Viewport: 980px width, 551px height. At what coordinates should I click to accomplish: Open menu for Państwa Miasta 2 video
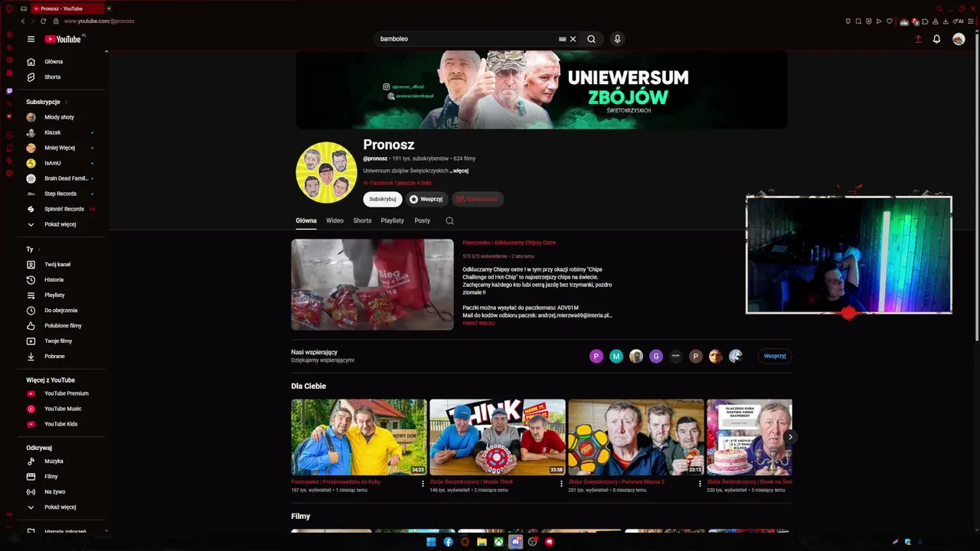pyautogui.click(x=700, y=484)
